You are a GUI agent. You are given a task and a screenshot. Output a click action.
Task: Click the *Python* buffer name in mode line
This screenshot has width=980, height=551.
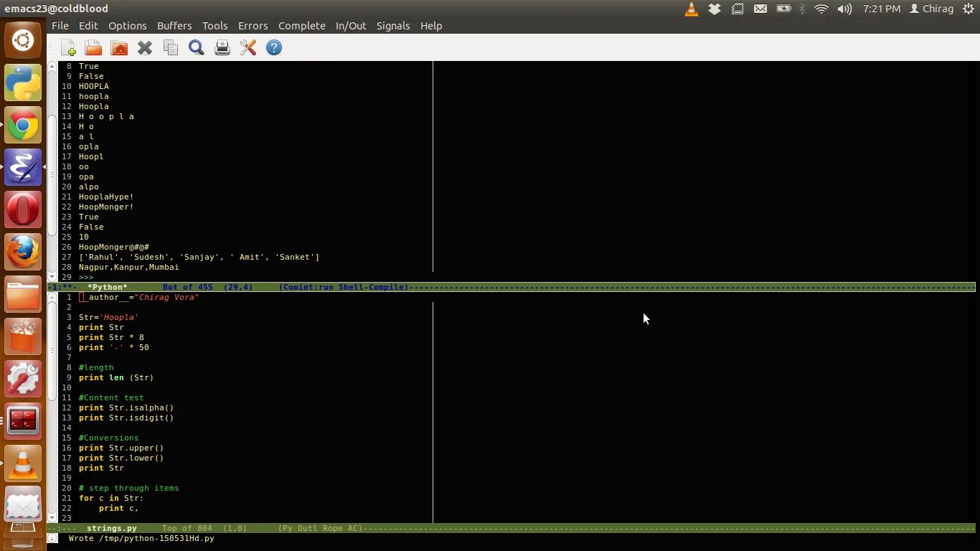tap(107, 287)
